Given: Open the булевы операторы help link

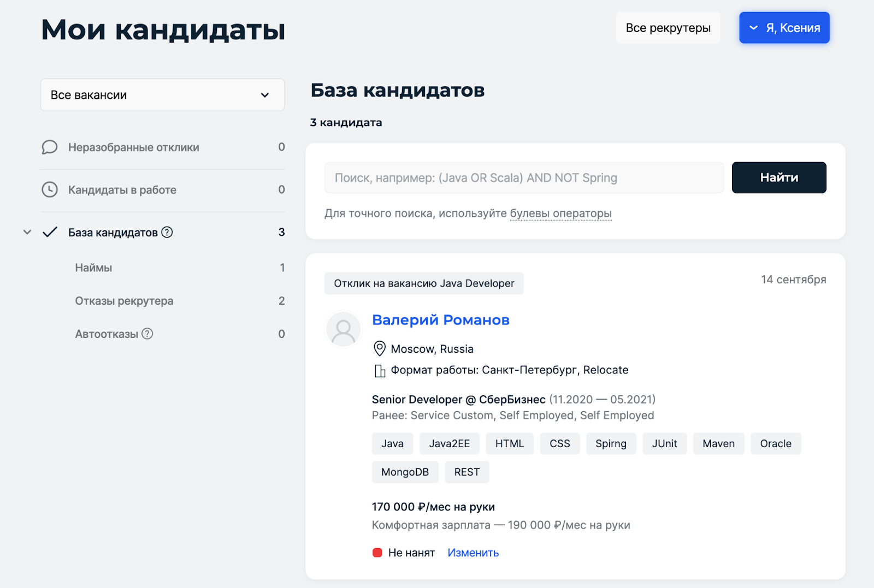Looking at the screenshot, I should (560, 213).
